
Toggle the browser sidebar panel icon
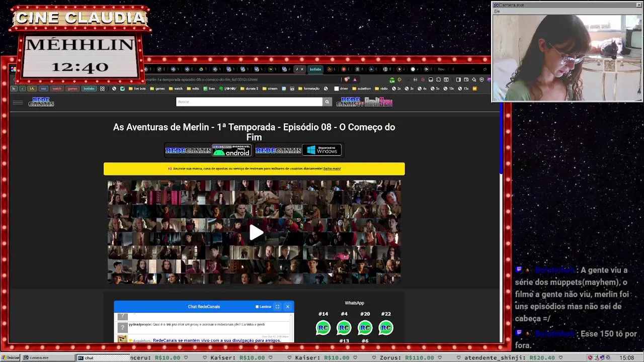(x=458, y=79)
